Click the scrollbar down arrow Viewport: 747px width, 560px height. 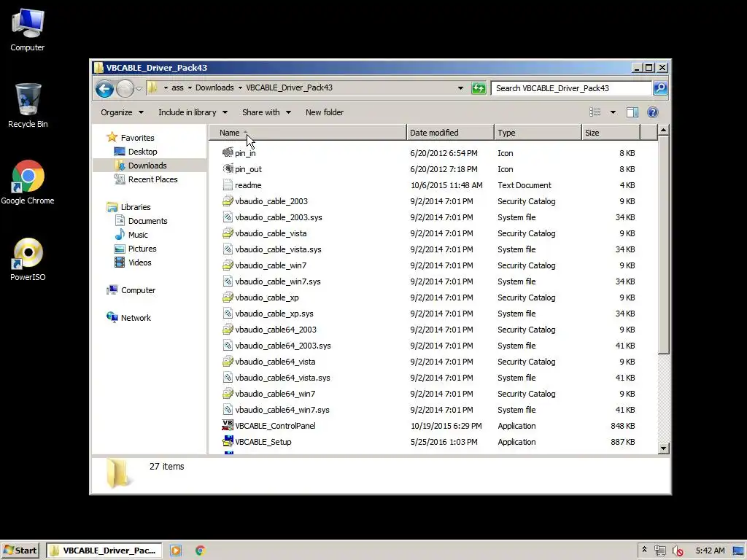[663, 448]
